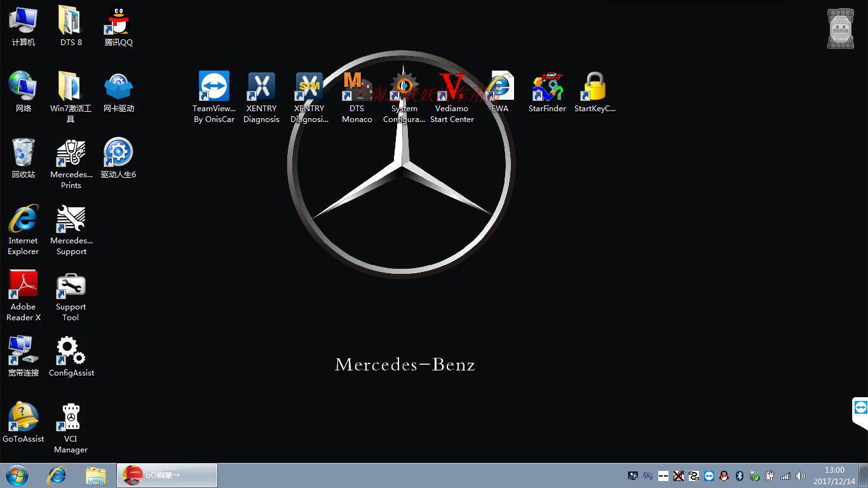Click the crossed-out red X tray icon
This screenshot has width=868, height=488.
pos(679,476)
